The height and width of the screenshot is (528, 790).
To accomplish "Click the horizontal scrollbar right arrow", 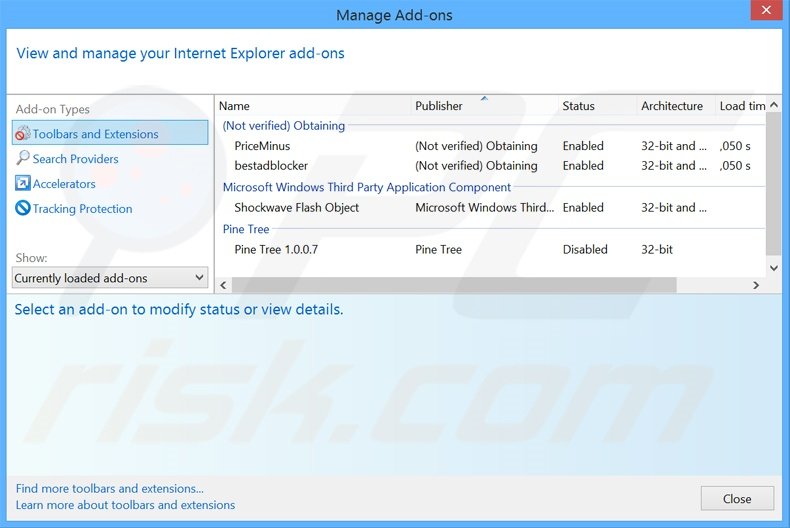I will (x=756, y=285).
